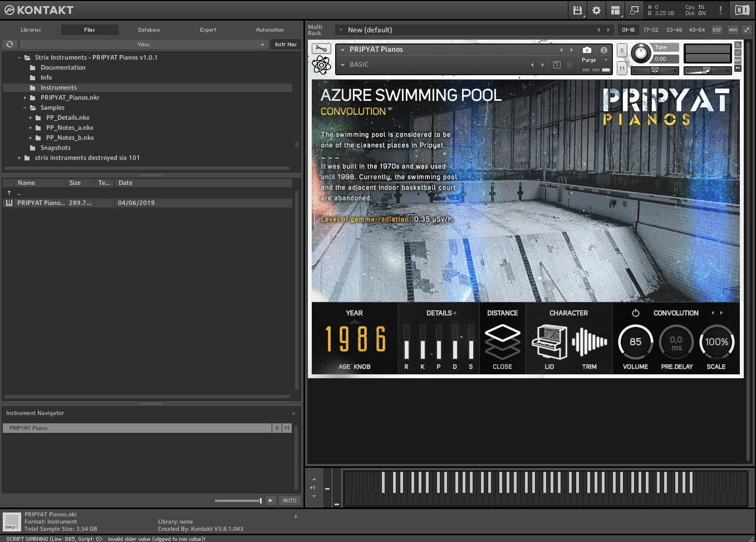The width and height of the screenshot is (756, 542).
Task: Open the workspace layout icon
Action: point(615,10)
